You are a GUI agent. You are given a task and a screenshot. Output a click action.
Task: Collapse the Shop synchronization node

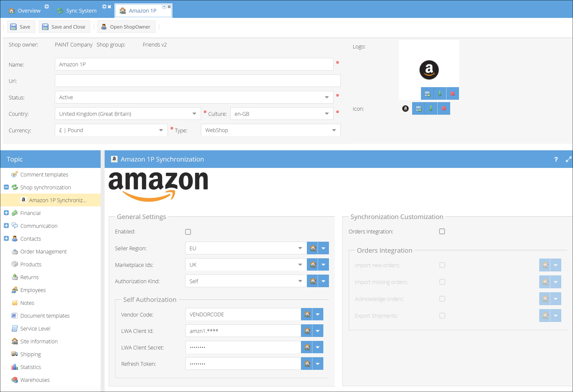click(x=6, y=187)
